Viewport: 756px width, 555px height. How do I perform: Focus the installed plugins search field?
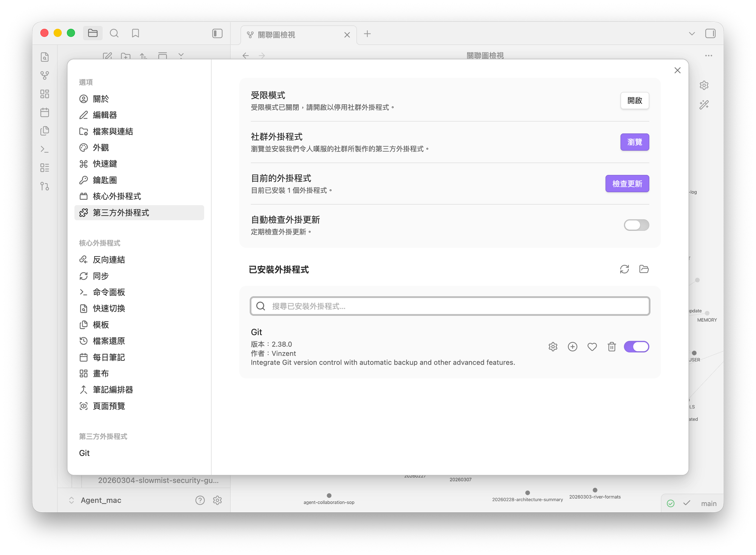tap(450, 306)
